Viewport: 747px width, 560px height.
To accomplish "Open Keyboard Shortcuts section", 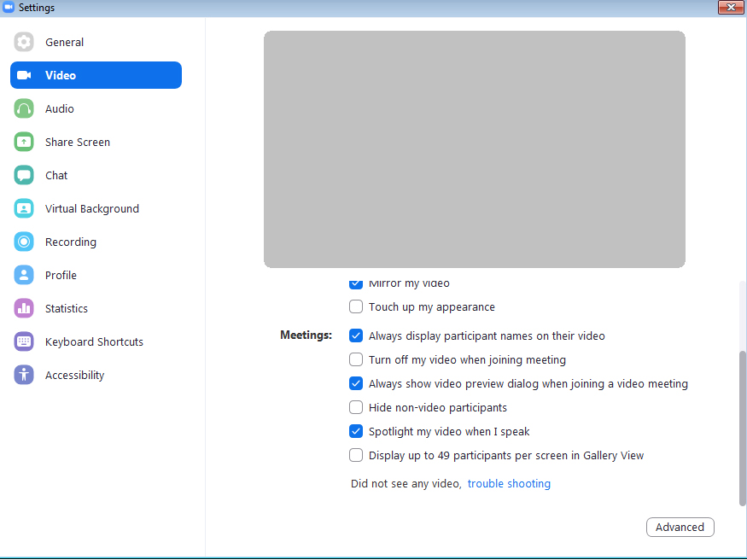I will [96, 342].
